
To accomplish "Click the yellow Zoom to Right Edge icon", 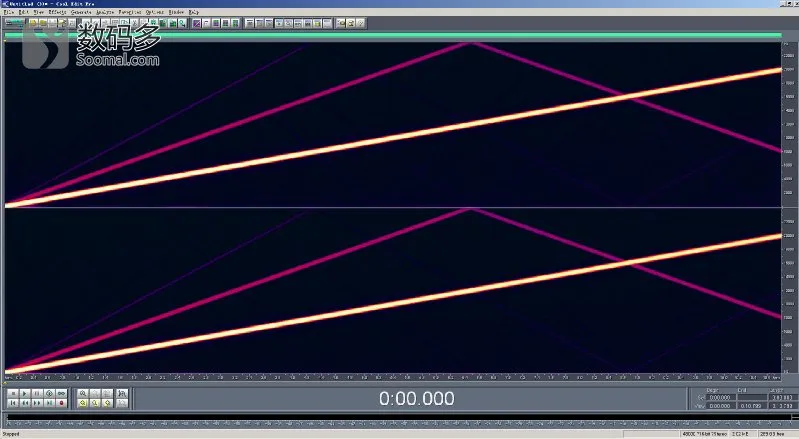I will click(x=107, y=403).
